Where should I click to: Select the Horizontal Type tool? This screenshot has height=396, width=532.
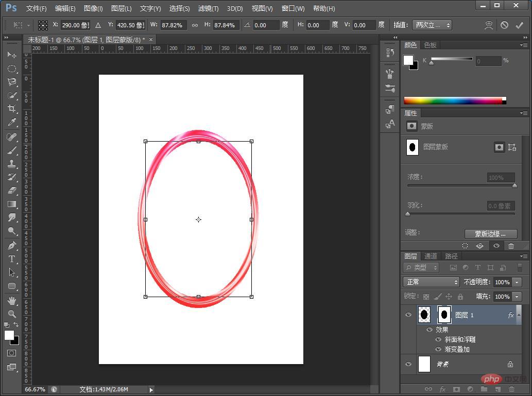[x=12, y=259]
